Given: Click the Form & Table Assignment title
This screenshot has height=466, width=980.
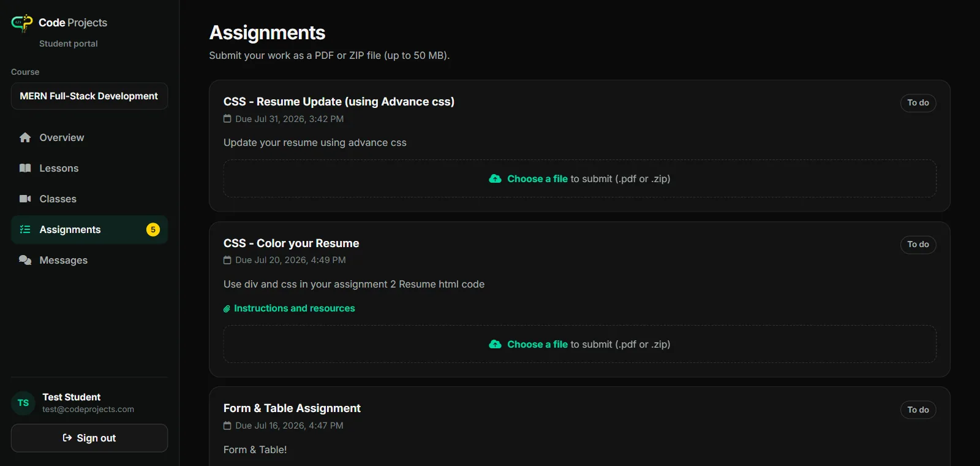Looking at the screenshot, I should coord(292,408).
